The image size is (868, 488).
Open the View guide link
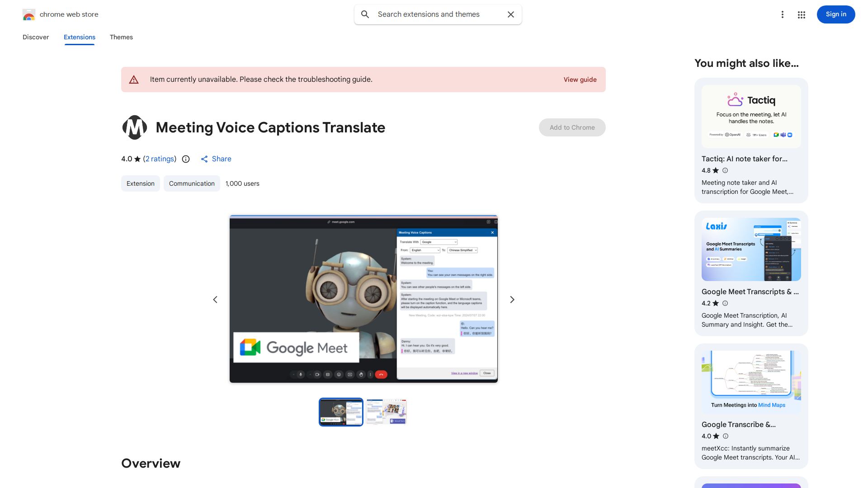[580, 80]
